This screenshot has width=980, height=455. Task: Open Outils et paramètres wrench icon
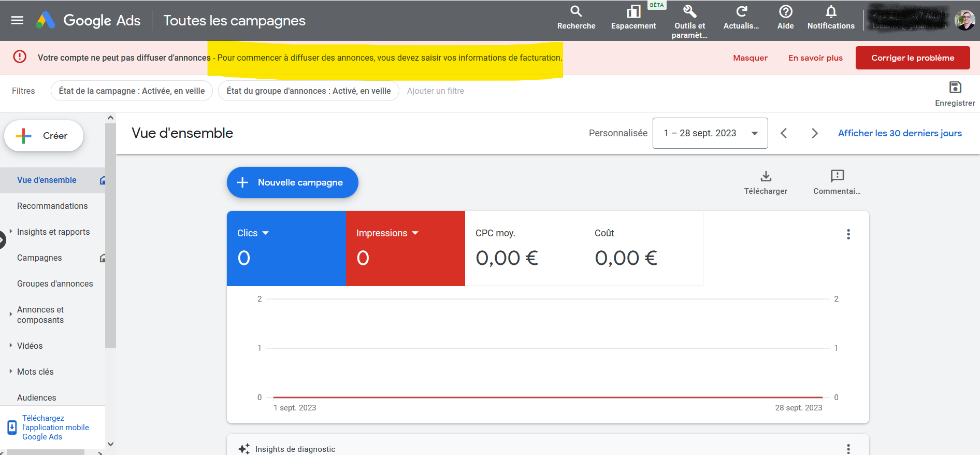pos(689,12)
